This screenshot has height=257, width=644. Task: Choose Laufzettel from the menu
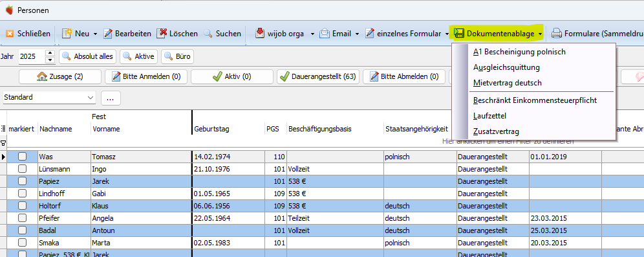pos(541,116)
